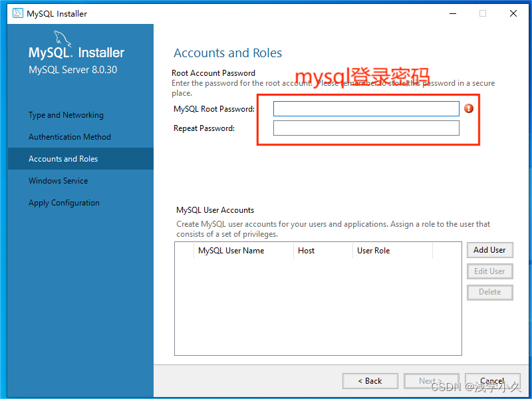Go to the Windows Service step
Viewport: 532px width, 399px height.
(x=58, y=180)
